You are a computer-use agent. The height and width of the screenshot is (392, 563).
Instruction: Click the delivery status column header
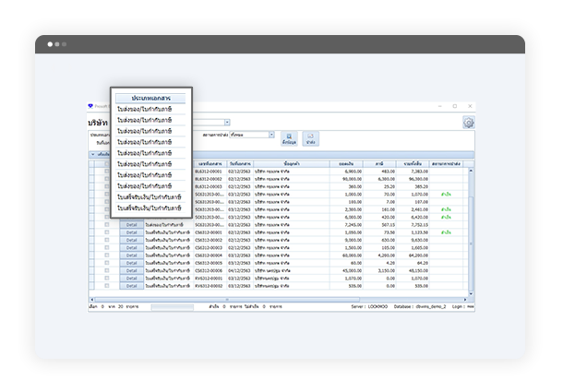pos(446,163)
